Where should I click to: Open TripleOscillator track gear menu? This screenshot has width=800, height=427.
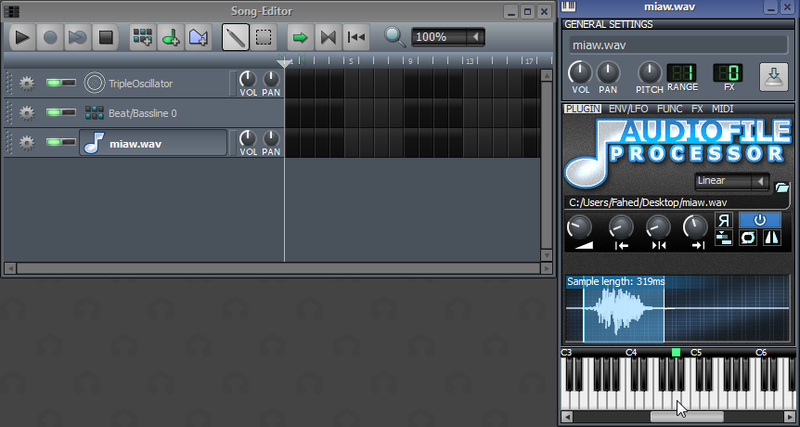click(27, 83)
